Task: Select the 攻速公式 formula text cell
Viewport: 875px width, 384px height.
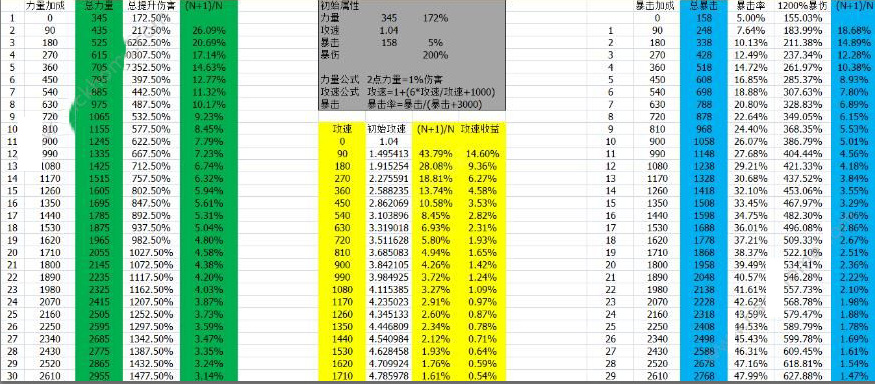Action: (x=430, y=92)
